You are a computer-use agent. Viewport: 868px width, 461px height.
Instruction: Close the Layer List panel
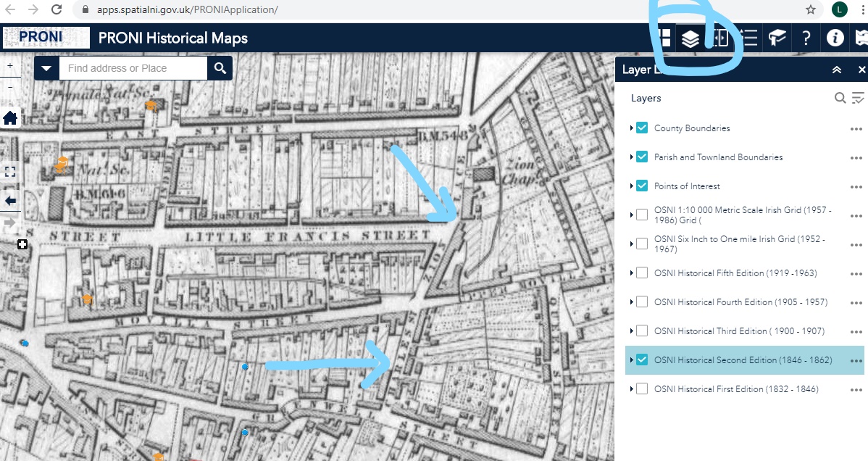coord(861,70)
